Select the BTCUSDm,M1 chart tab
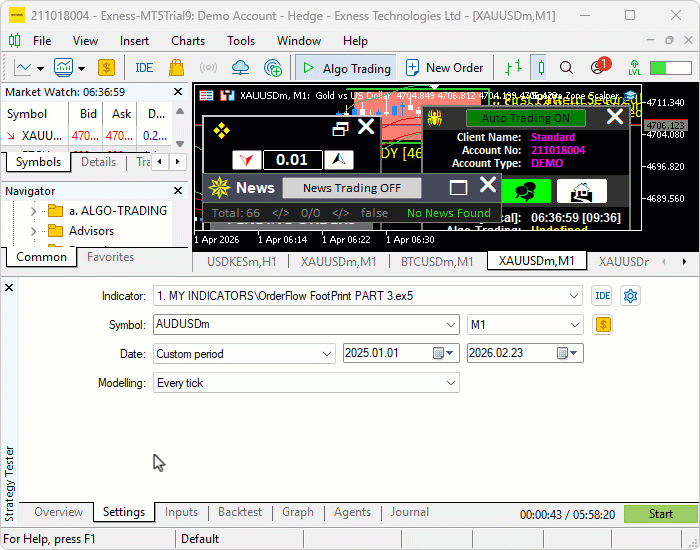700x550 pixels. point(437,262)
